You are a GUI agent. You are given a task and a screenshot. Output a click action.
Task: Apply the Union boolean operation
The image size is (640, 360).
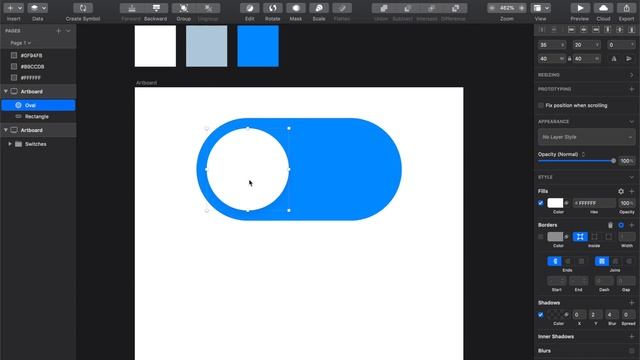coord(383,8)
